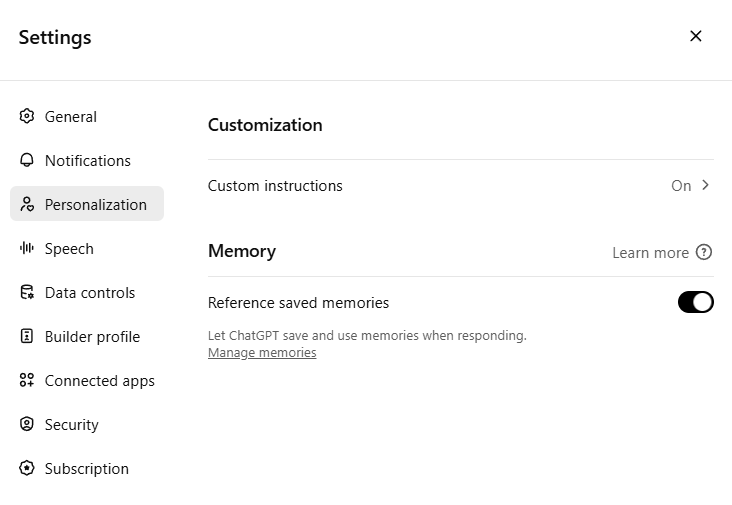
Task: Click the Learn more link
Action: click(x=650, y=252)
